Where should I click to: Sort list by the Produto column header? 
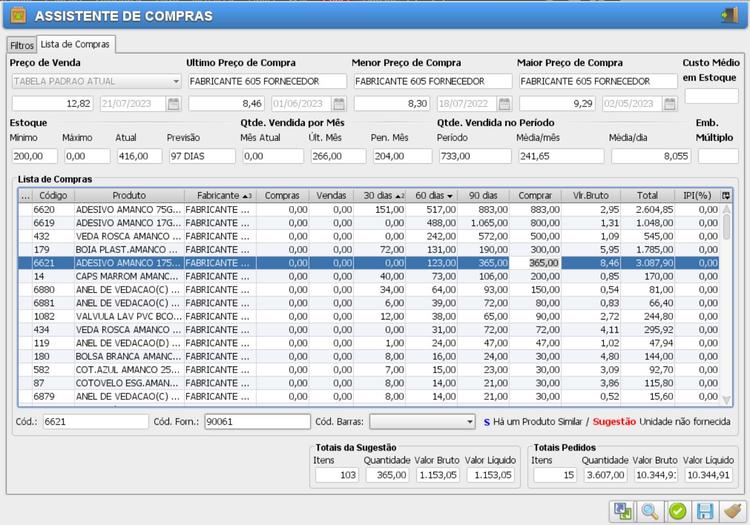(x=129, y=196)
